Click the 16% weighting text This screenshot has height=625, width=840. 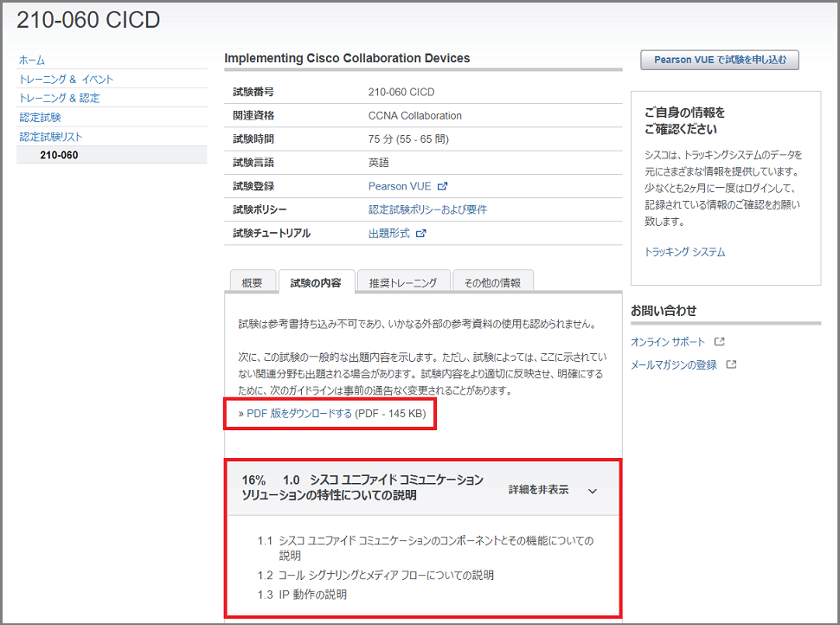point(253,480)
